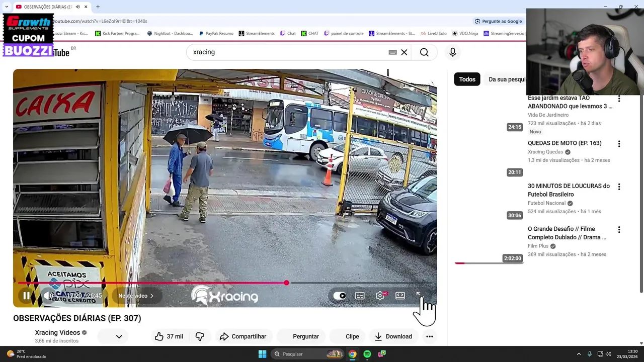Open the tab search dropdown arrow

6,7
